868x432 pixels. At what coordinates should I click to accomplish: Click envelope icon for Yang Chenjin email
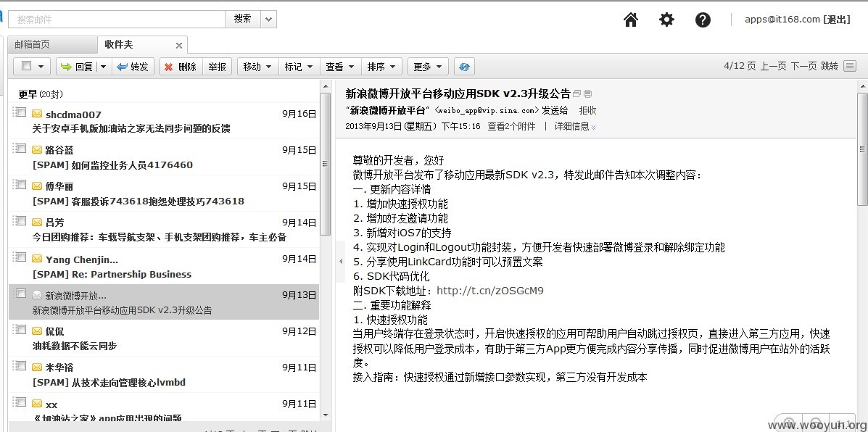(x=37, y=259)
